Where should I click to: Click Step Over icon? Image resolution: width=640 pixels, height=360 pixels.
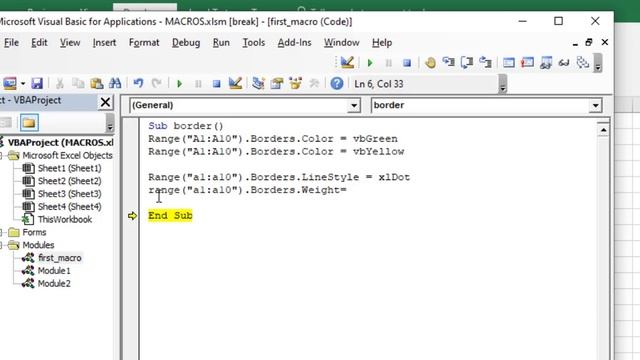(467, 62)
